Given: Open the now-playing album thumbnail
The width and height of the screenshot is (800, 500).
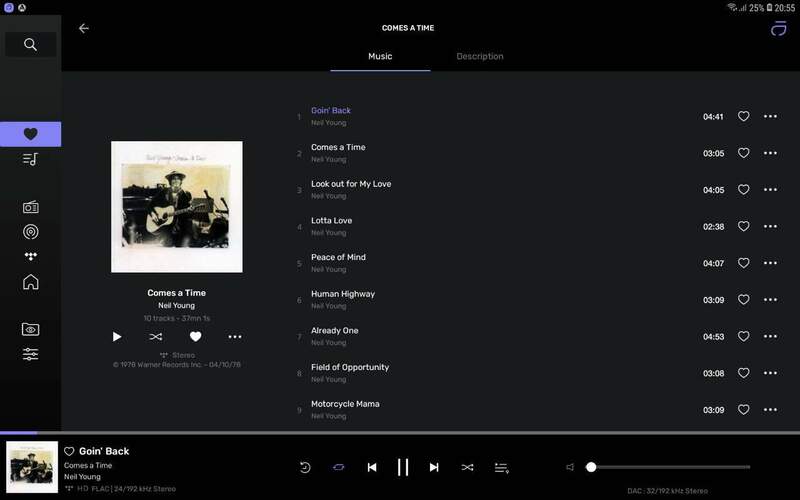Looking at the screenshot, I should coord(32,467).
